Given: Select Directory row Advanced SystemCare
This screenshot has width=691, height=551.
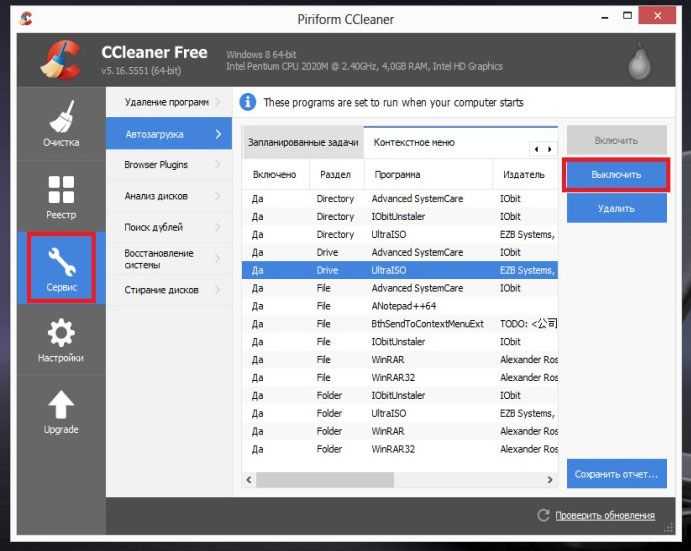Looking at the screenshot, I should pyautogui.click(x=400, y=199).
